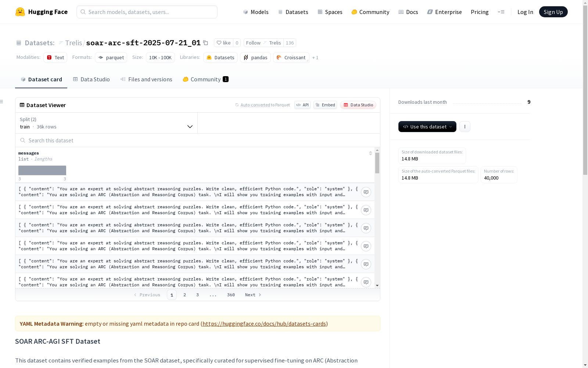Viewport: 588px width, 368px height.
Task: Click the Datasets library tag
Action: (220, 57)
